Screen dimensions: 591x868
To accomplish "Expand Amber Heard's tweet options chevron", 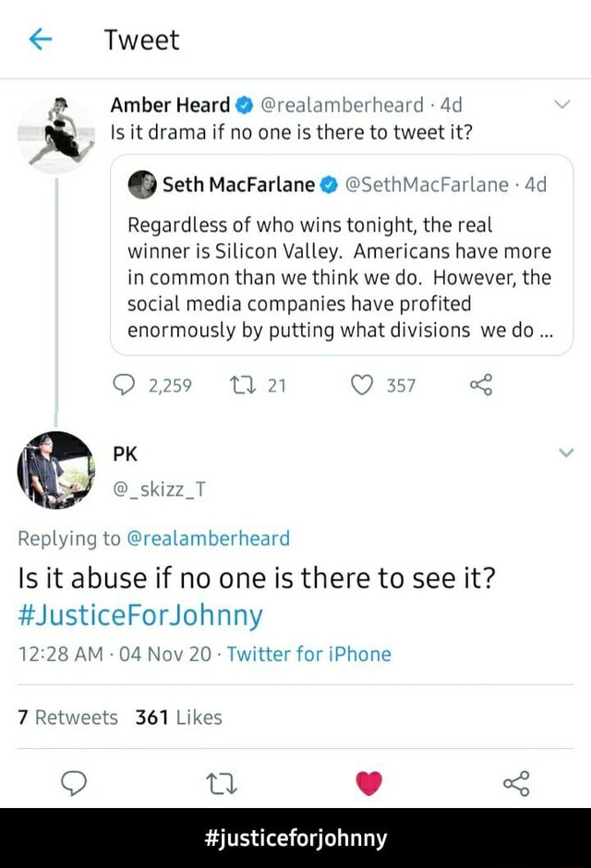I will (x=564, y=104).
